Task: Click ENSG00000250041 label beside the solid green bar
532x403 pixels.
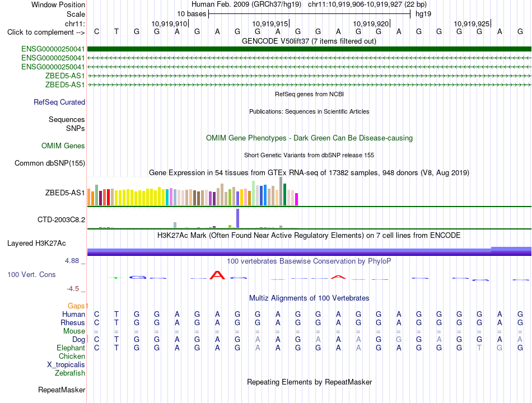Action: [53, 49]
